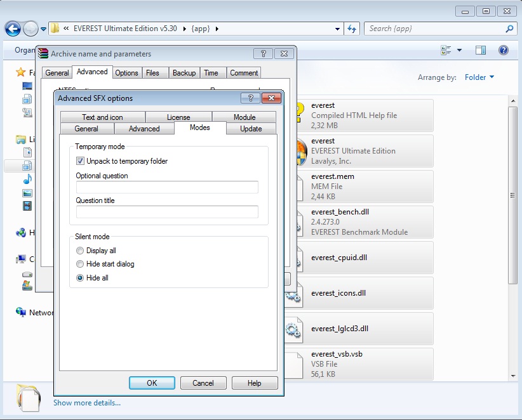Screen dimensions: 522x420
Task: Click the Question title text field
Action: (x=167, y=212)
